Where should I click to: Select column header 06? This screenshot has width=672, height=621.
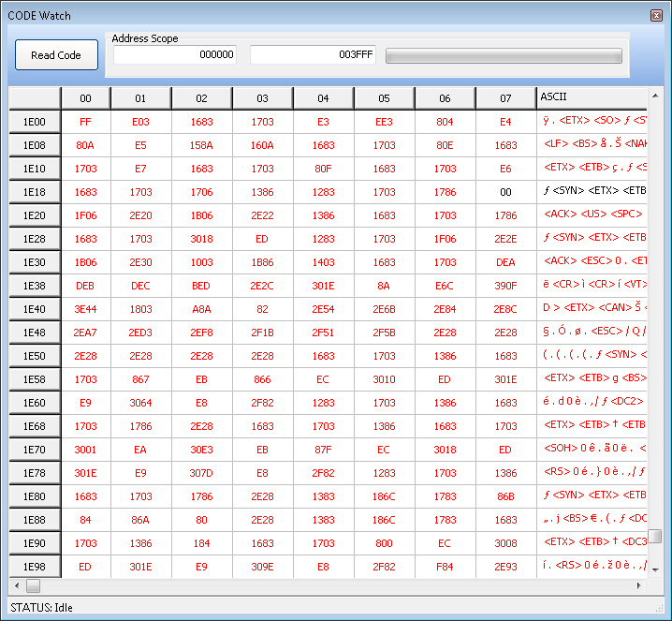click(445, 98)
